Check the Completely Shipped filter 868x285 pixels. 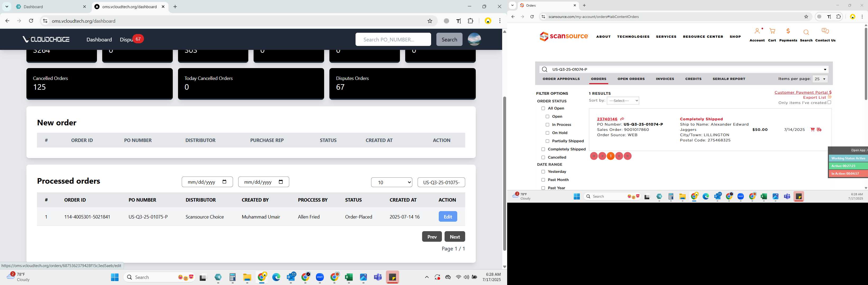tap(543, 149)
